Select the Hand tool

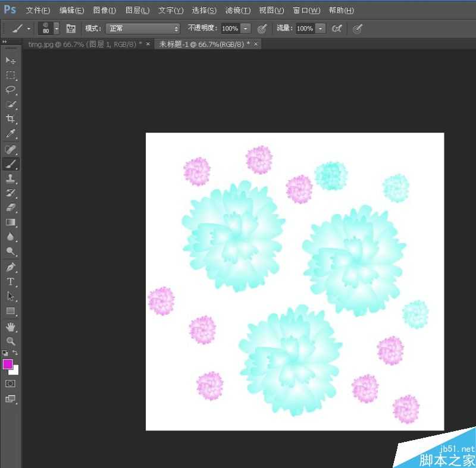click(11, 326)
